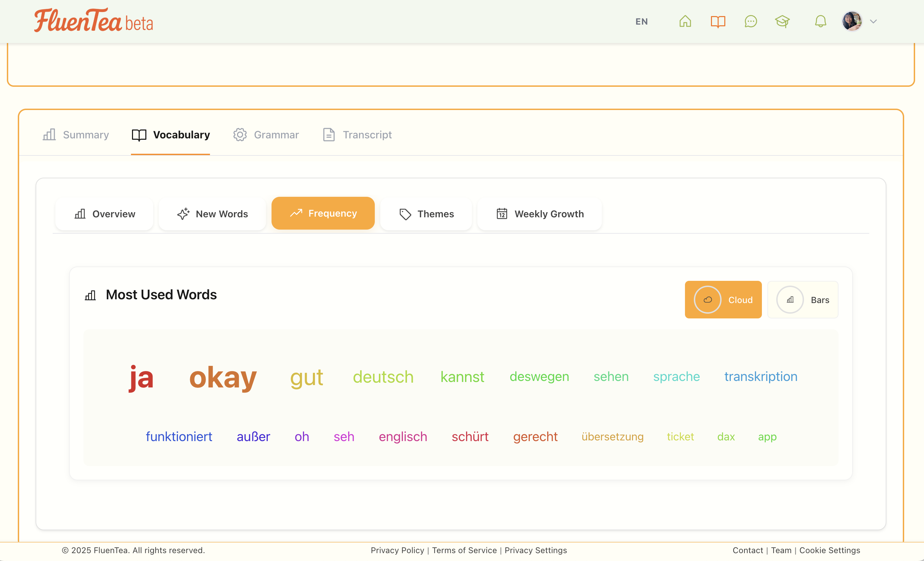Open the EN language selector

[x=641, y=22]
